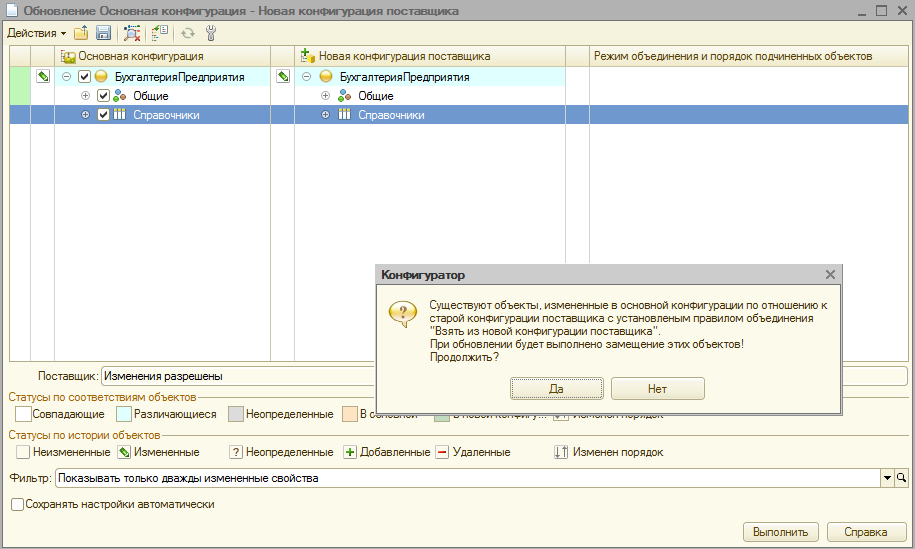The height and width of the screenshot is (549, 915).
Task: Click the Совпадающие white color swatch
Action: 23,414
